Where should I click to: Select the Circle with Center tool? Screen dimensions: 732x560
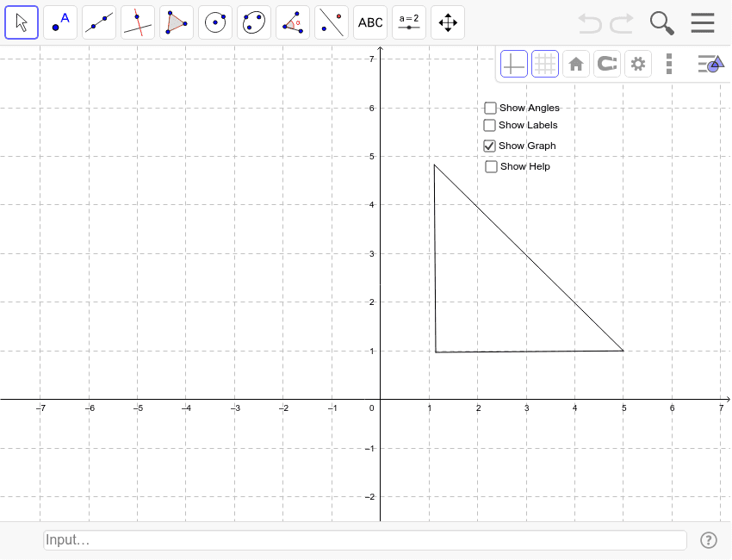click(x=215, y=22)
